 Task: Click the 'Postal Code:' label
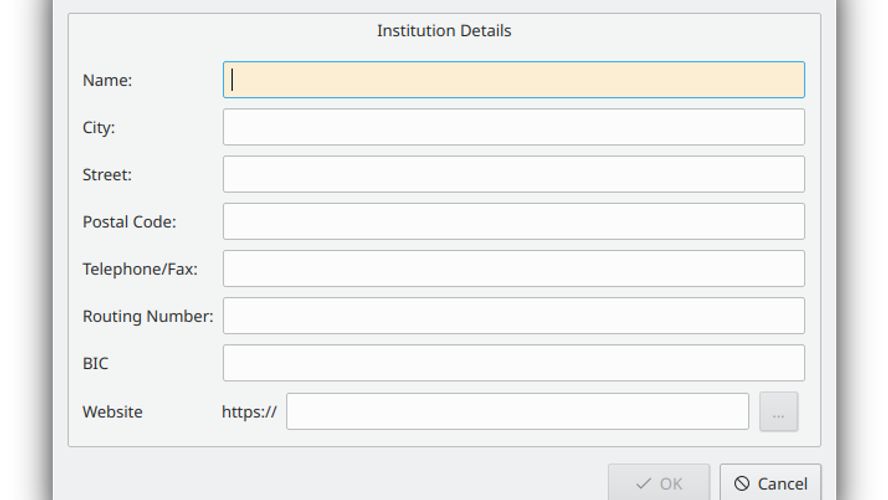tap(129, 222)
